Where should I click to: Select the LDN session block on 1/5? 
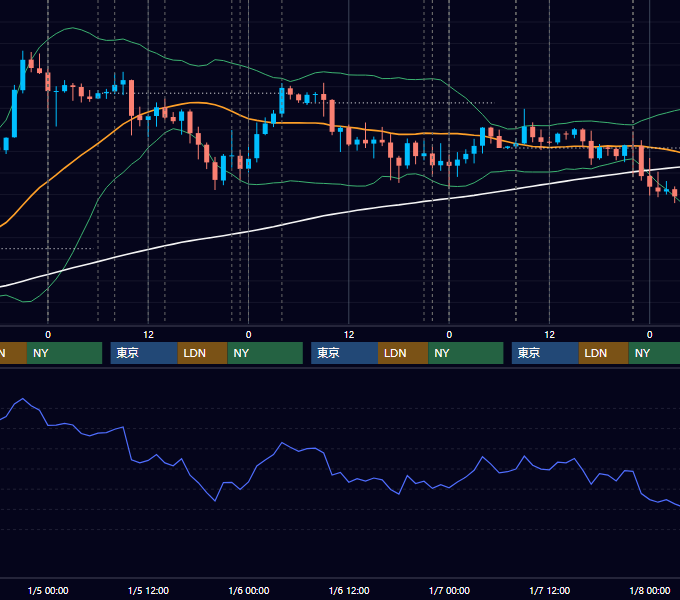pyautogui.click(x=203, y=353)
